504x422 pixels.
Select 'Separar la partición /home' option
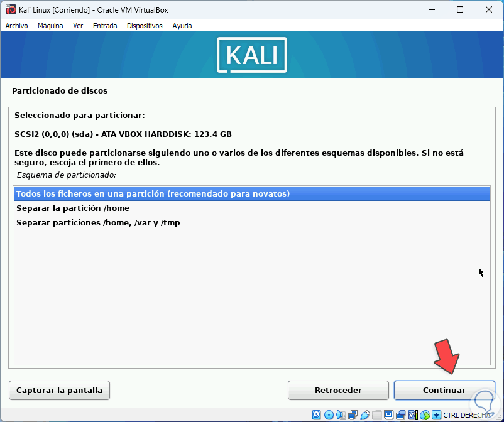click(x=251, y=208)
